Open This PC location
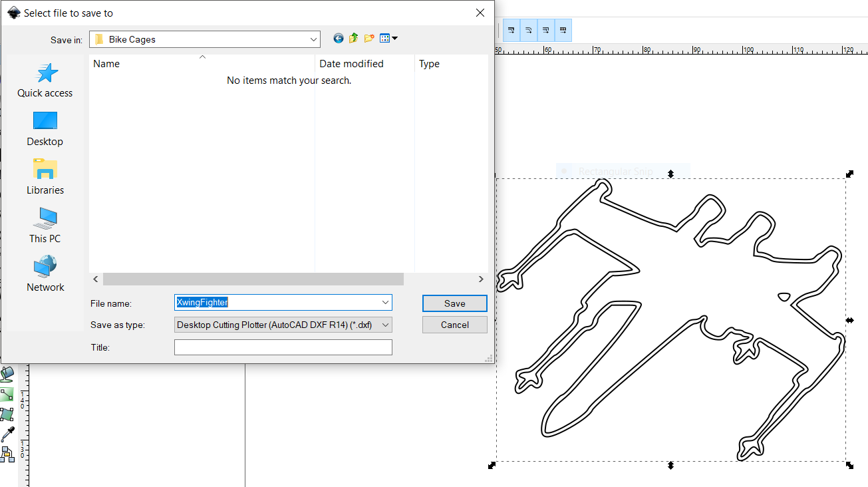 (45, 226)
